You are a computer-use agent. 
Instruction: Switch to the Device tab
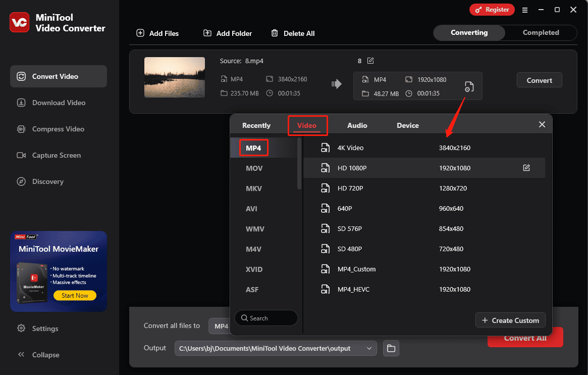pos(408,125)
